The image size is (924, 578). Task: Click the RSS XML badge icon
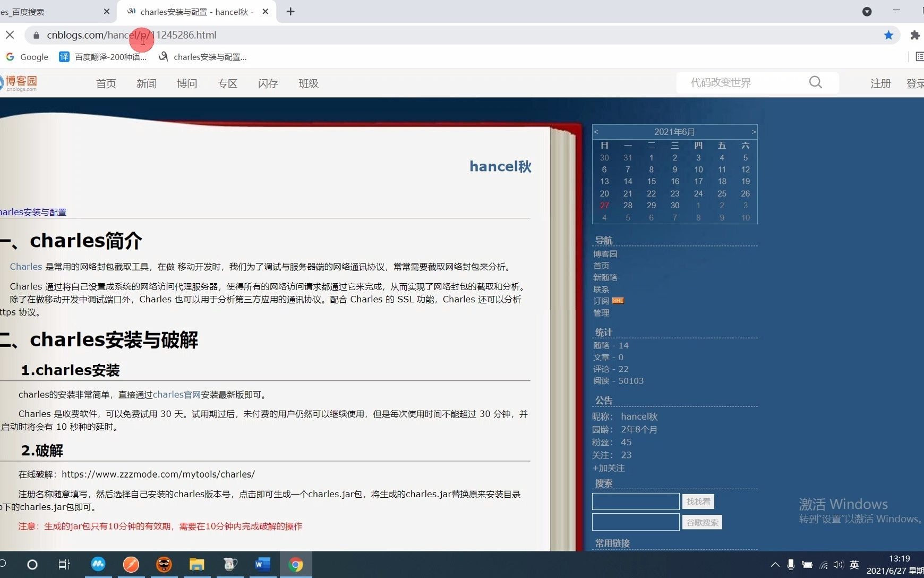618,301
